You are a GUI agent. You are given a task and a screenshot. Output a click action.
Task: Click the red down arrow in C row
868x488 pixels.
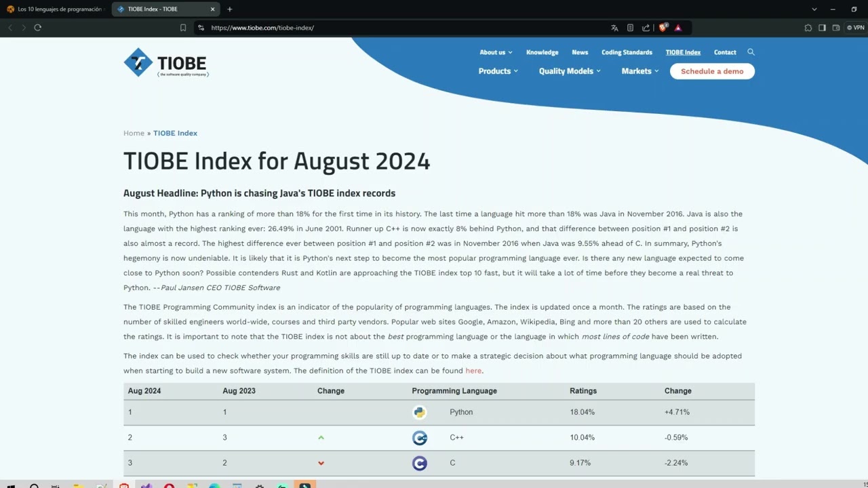(x=321, y=464)
